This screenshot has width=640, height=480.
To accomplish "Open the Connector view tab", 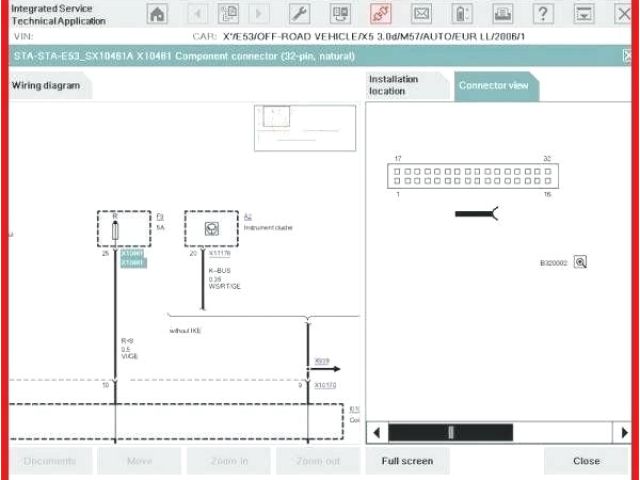I will (494, 86).
